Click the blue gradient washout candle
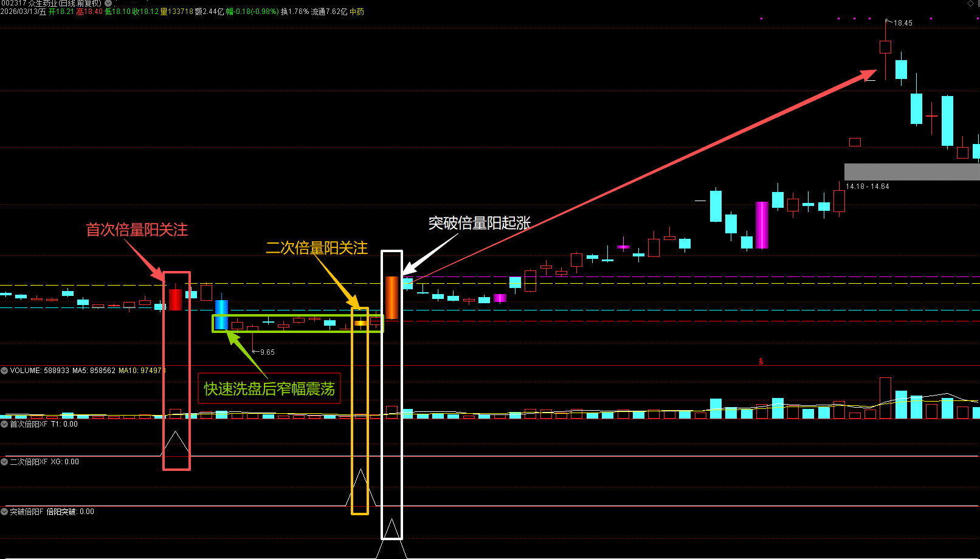 click(221, 315)
